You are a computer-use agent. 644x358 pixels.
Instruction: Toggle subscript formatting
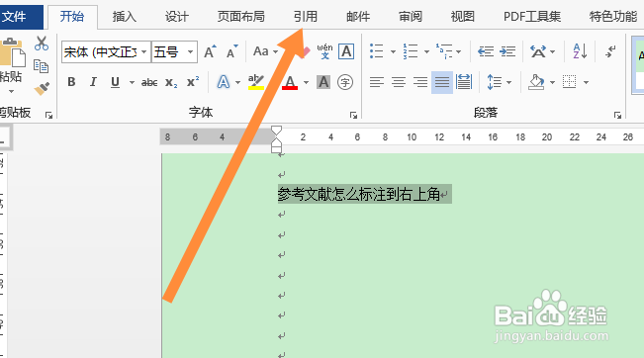click(x=171, y=82)
